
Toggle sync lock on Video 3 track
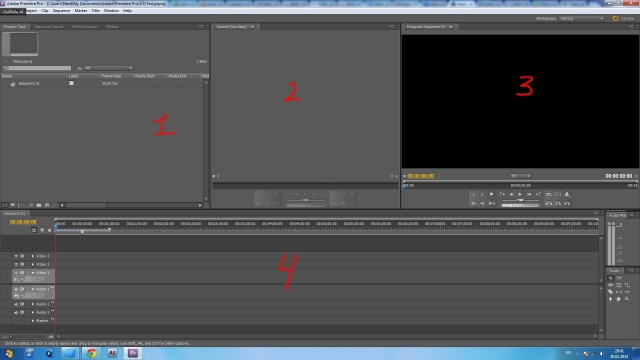(x=22, y=256)
